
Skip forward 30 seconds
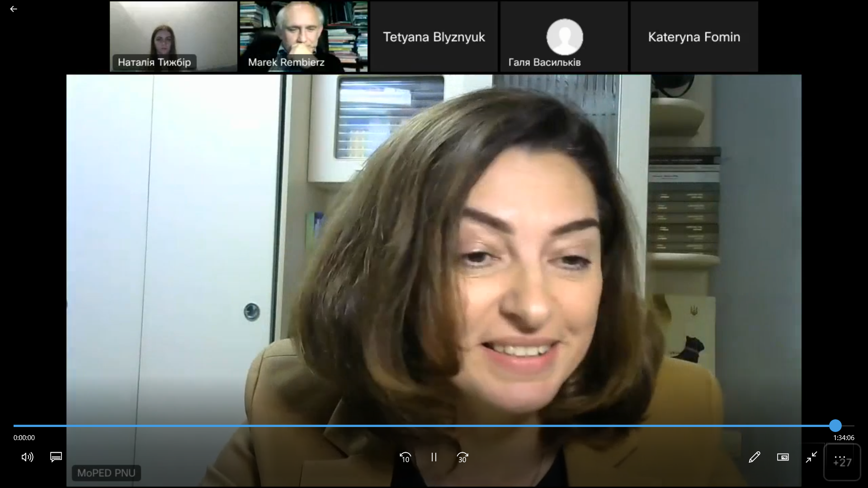pos(462,457)
